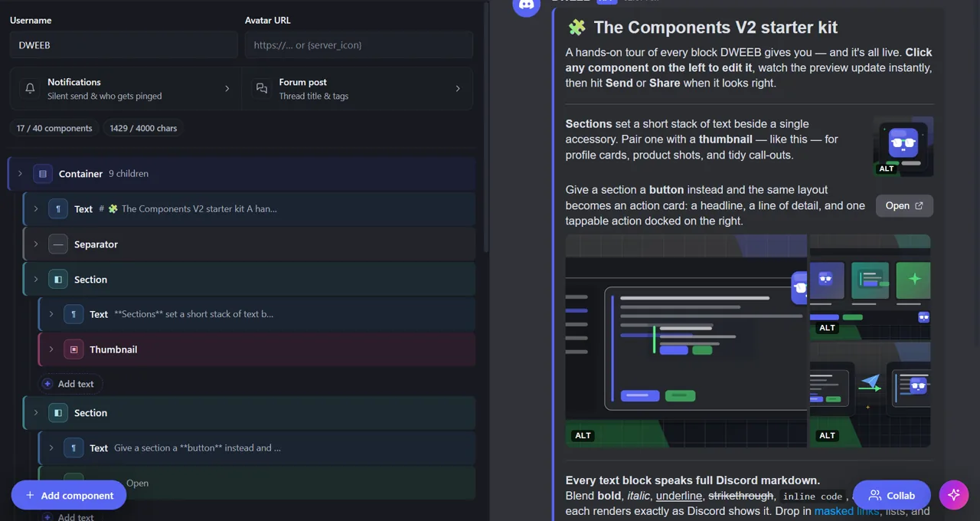This screenshot has height=521, width=980.
Task: Click the Text icon in 'Give a section' row
Action: point(73,448)
